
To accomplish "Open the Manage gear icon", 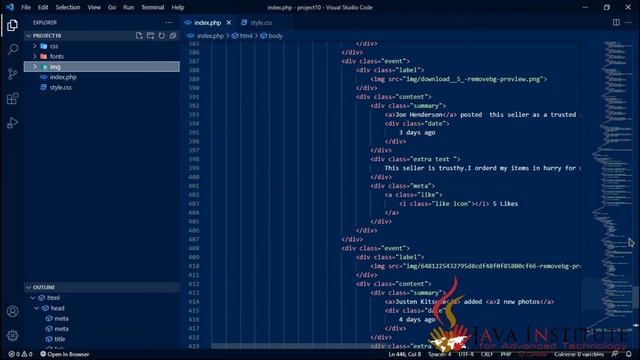I will coord(12,336).
